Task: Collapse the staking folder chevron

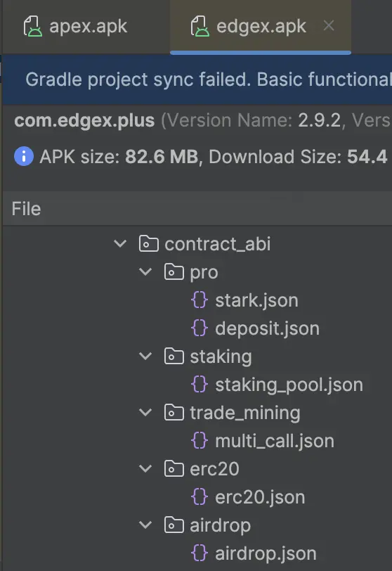Action: click(145, 357)
